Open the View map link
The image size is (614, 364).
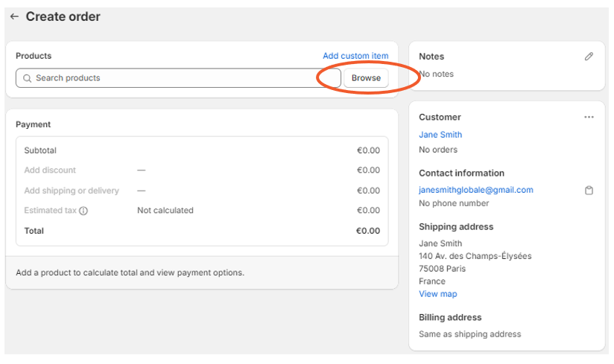tap(437, 294)
